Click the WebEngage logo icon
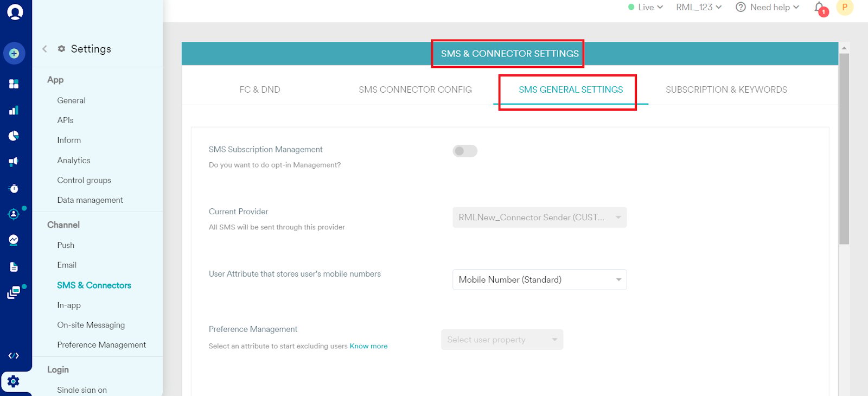Image resolution: width=868 pixels, height=396 pixels. (15, 11)
